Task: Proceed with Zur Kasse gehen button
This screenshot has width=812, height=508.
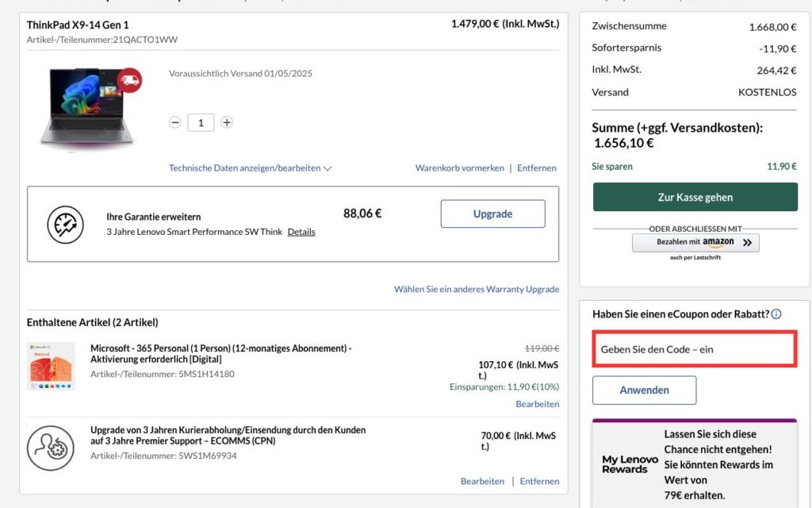Action: 695,197
